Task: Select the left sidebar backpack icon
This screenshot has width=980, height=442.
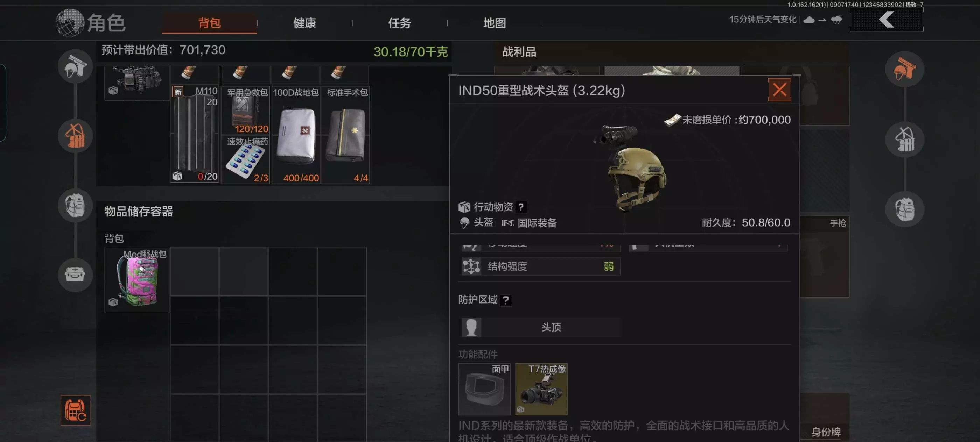Action: point(75,205)
